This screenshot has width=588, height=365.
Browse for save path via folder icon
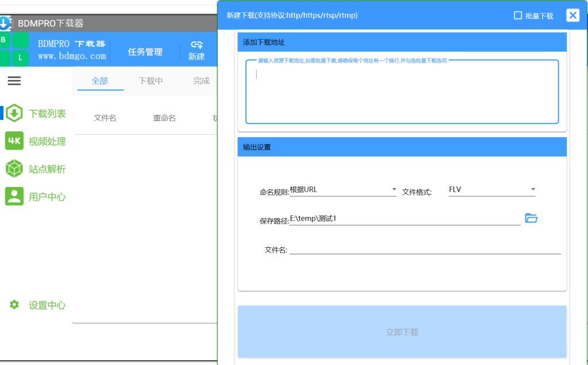click(x=531, y=218)
